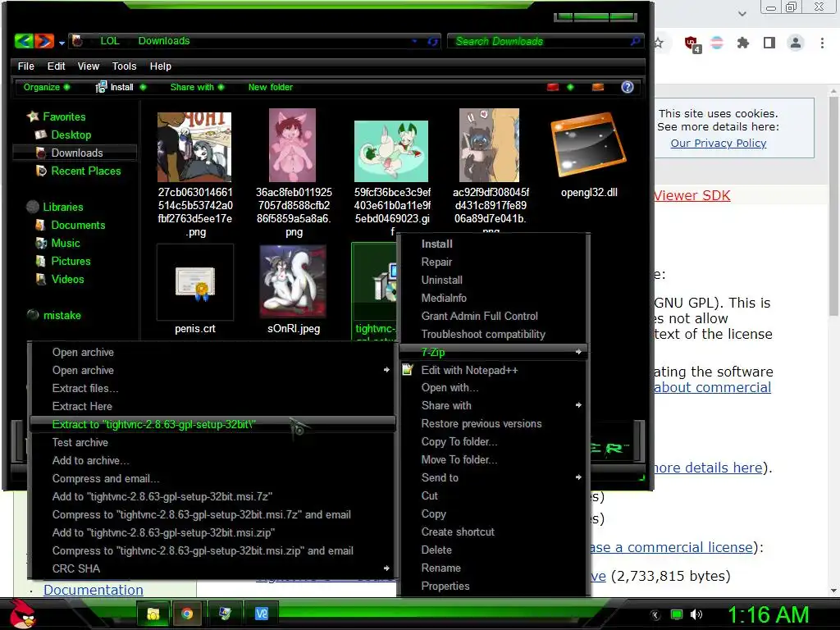Select the opengl32.dll file icon
This screenshot has height=630, width=840.
pos(589,144)
